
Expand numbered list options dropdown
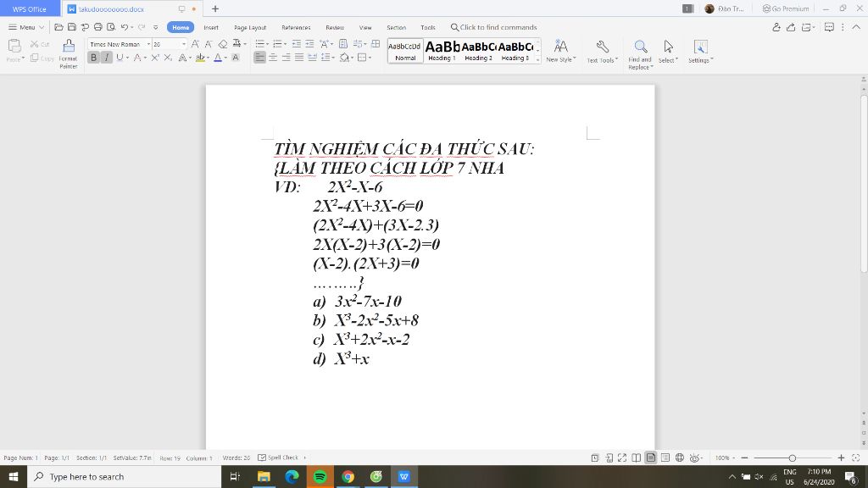[x=285, y=44]
